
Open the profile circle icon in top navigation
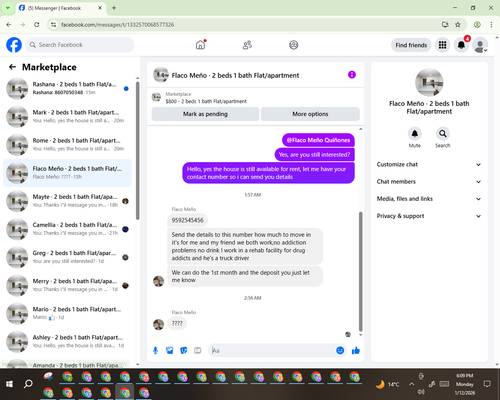(294, 45)
